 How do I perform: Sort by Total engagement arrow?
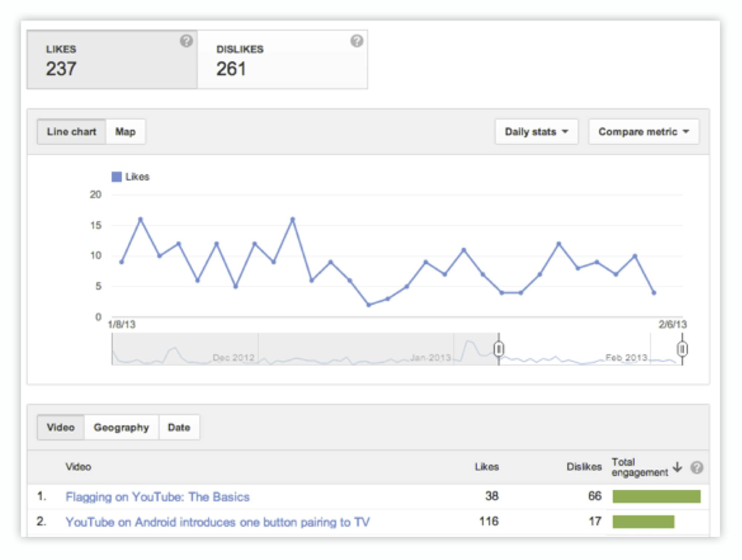coord(677,467)
